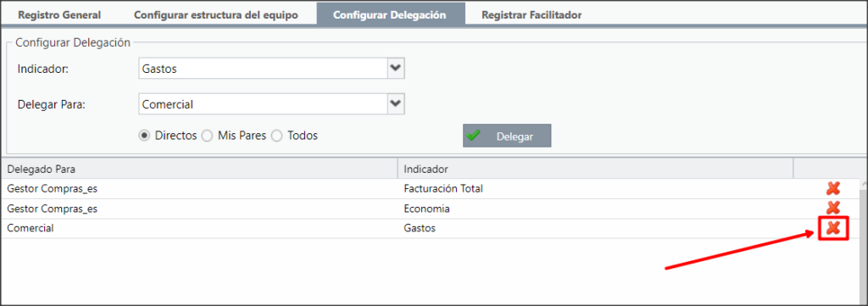This screenshot has height=306, width=868.
Task: Click the Delegar button
Action: (x=507, y=136)
